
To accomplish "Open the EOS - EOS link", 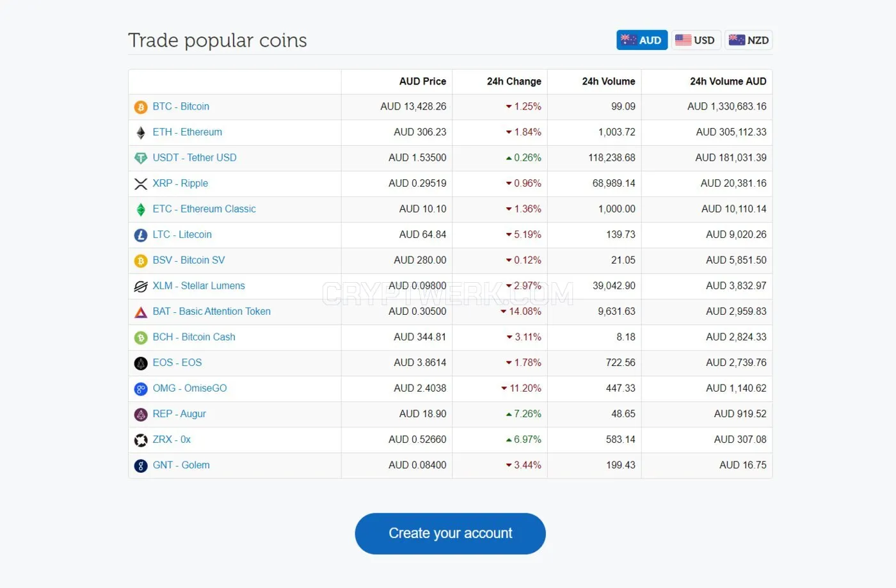I will pyautogui.click(x=177, y=363).
